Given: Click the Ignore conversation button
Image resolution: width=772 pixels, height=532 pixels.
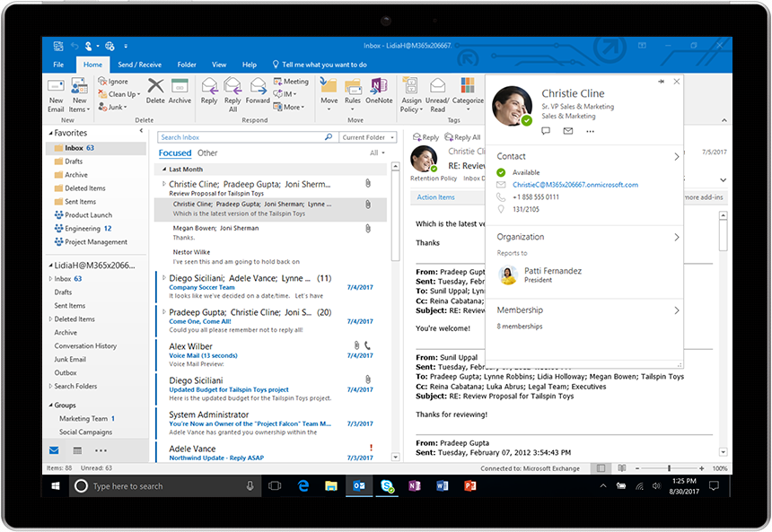Looking at the screenshot, I should tap(113, 82).
